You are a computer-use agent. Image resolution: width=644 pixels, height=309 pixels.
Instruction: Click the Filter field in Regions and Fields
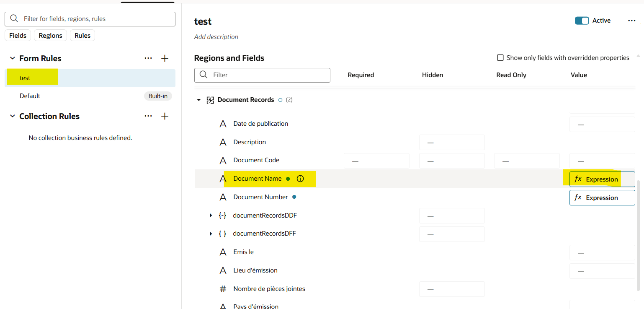pyautogui.click(x=262, y=75)
